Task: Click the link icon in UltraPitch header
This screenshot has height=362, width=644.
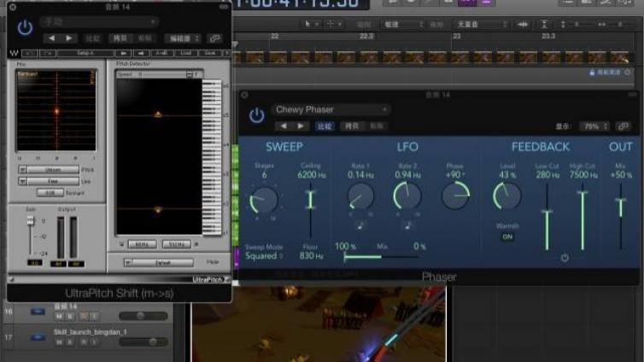Action: point(214,38)
